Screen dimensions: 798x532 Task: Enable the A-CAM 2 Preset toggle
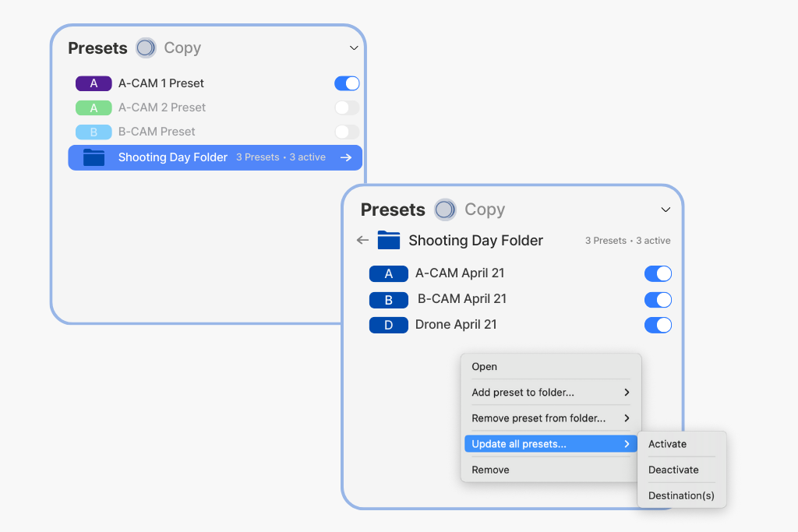[x=347, y=107]
